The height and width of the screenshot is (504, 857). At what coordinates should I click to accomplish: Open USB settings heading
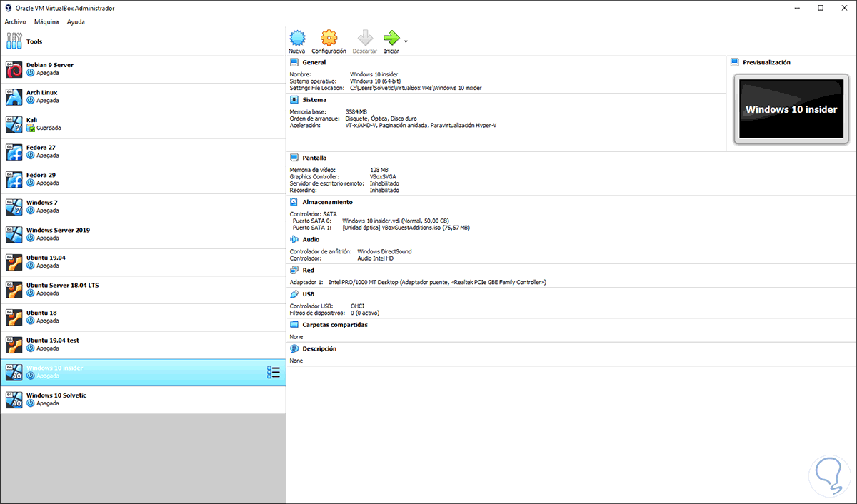(308, 294)
